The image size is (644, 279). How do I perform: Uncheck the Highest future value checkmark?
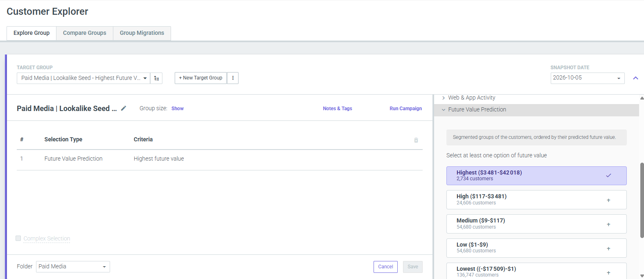608,175
